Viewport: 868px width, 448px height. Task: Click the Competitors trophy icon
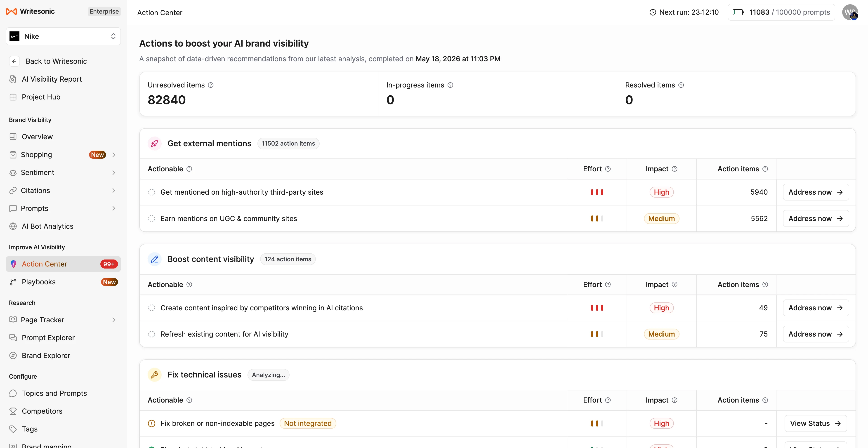(x=13, y=411)
